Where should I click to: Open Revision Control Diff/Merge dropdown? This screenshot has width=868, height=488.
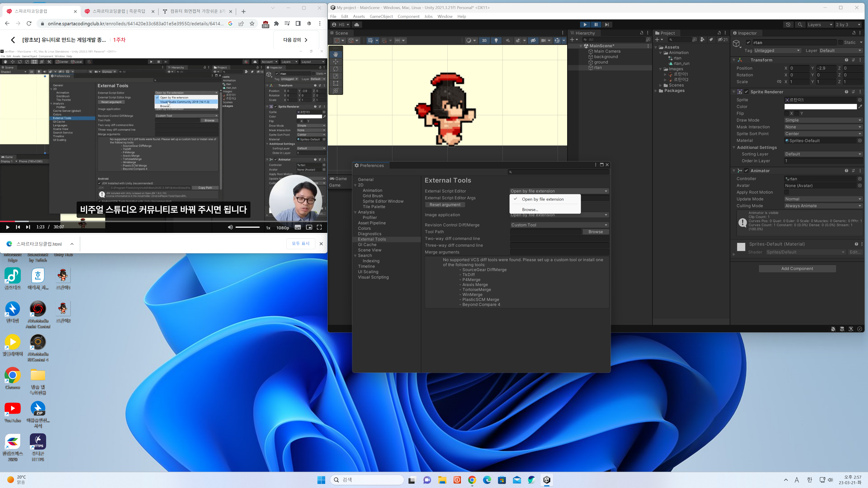[559, 225]
